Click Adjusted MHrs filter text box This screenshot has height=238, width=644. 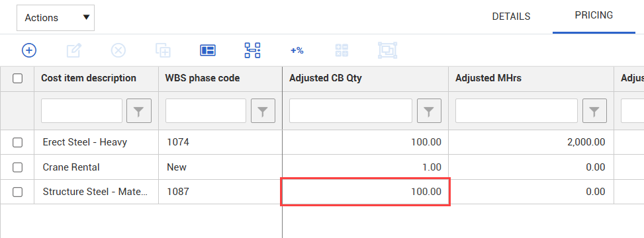(517, 111)
